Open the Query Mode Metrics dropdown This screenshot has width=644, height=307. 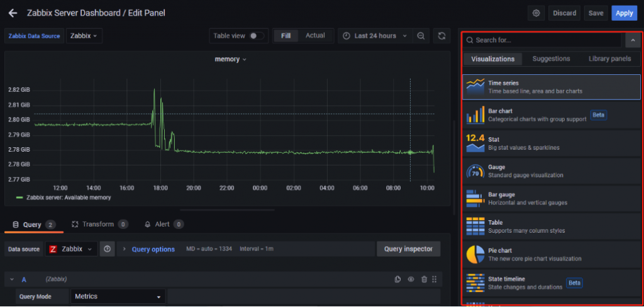point(118,296)
